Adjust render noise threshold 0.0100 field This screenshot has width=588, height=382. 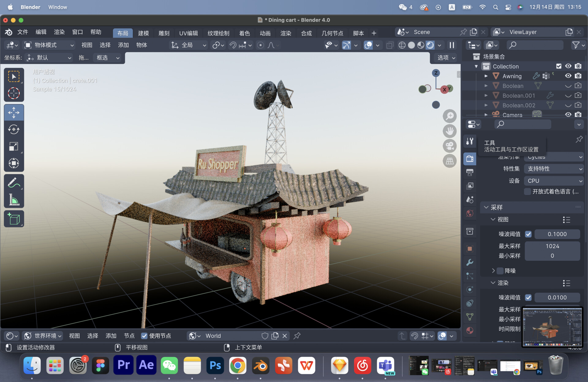click(x=557, y=298)
